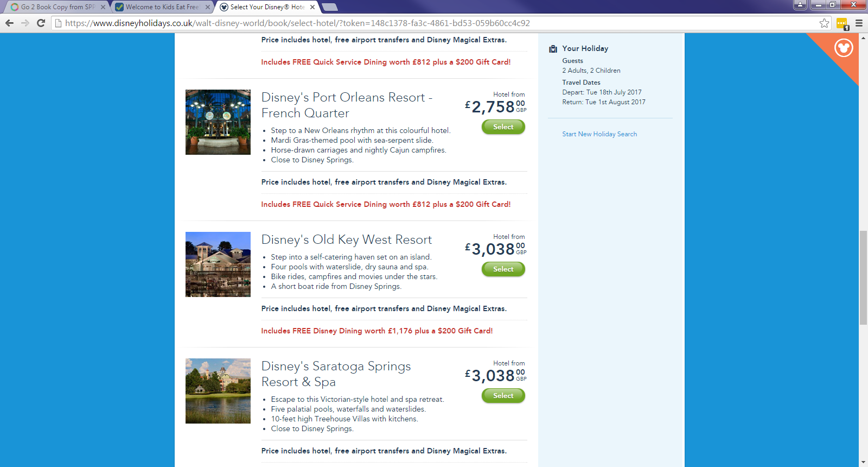Image resolution: width=868 pixels, height=467 pixels.
Task: Click the £3,038 price for Saratoga Springs
Action: pos(496,375)
